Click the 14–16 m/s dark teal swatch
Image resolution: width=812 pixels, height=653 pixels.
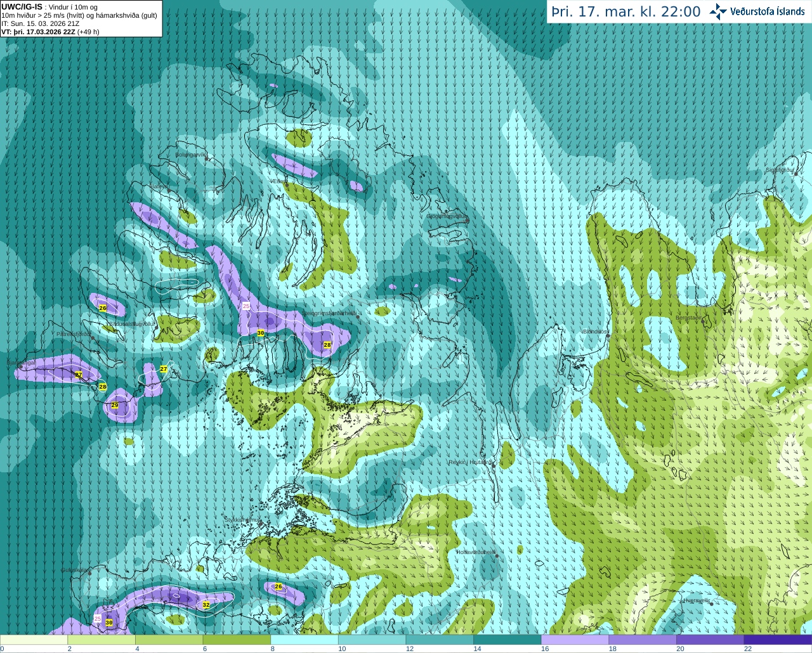click(x=507, y=639)
